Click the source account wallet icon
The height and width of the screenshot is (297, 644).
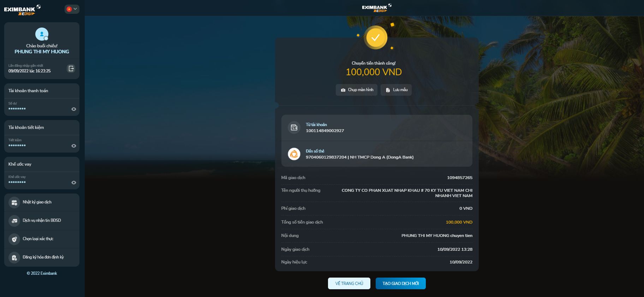pos(294,127)
